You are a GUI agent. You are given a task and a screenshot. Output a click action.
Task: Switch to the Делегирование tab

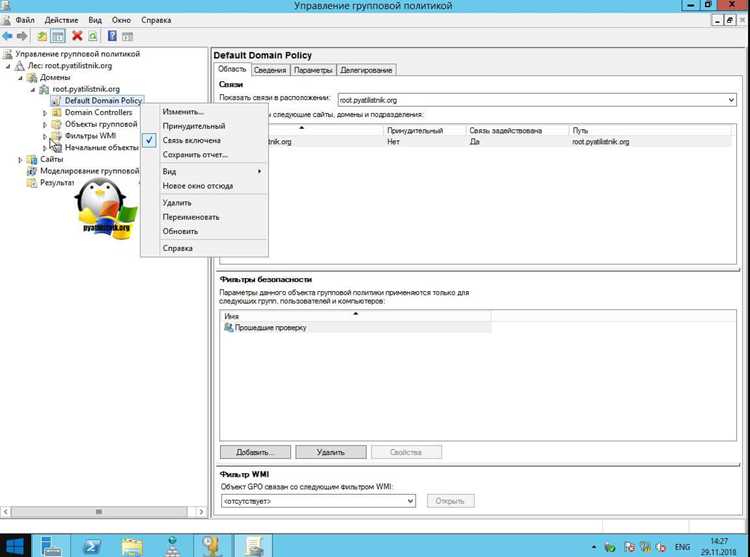tap(366, 70)
